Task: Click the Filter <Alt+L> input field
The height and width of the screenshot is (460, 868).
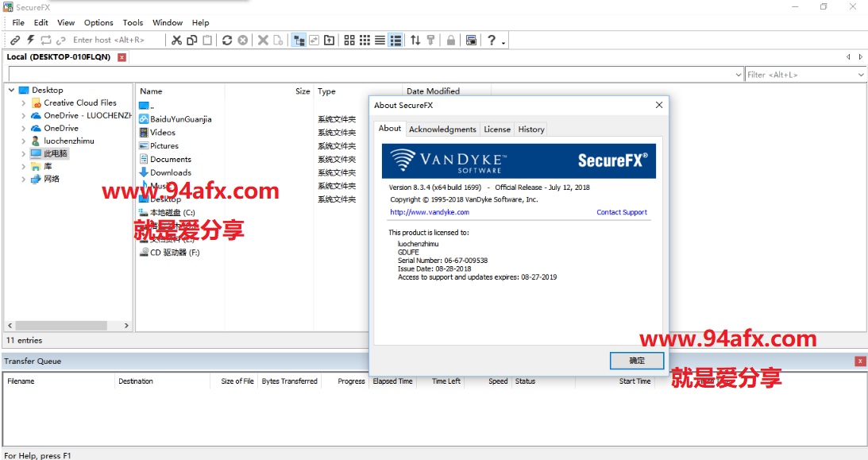Action: 800,75
